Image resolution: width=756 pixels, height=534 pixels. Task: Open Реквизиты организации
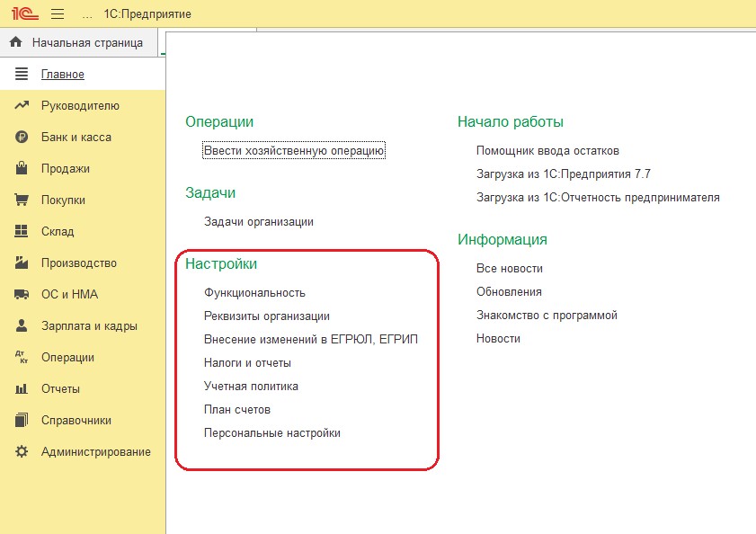(267, 316)
